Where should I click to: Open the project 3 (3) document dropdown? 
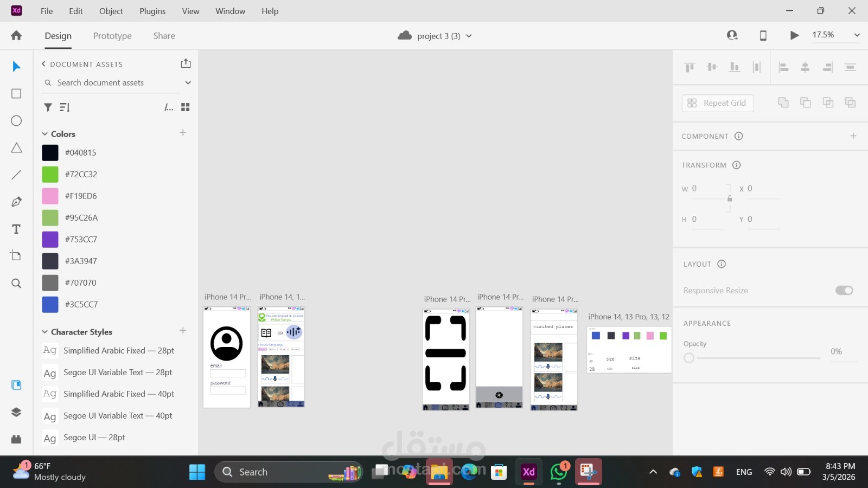tap(469, 36)
